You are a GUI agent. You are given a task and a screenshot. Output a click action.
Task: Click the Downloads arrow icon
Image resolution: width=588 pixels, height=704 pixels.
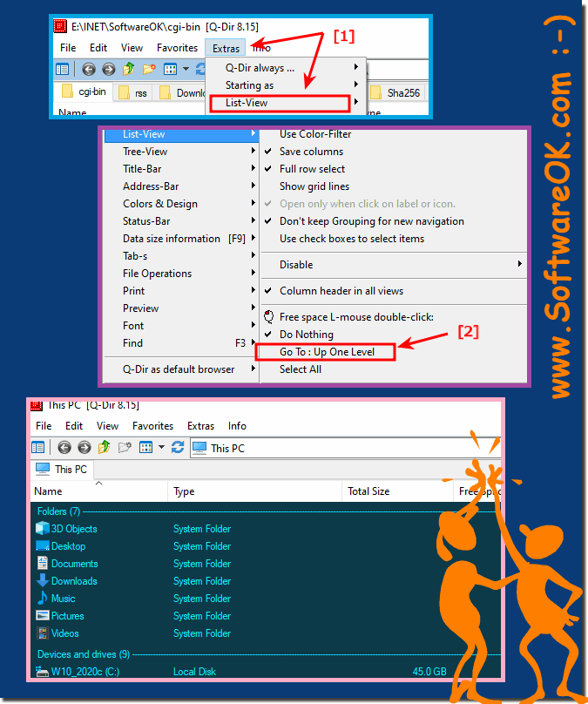click(x=43, y=580)
